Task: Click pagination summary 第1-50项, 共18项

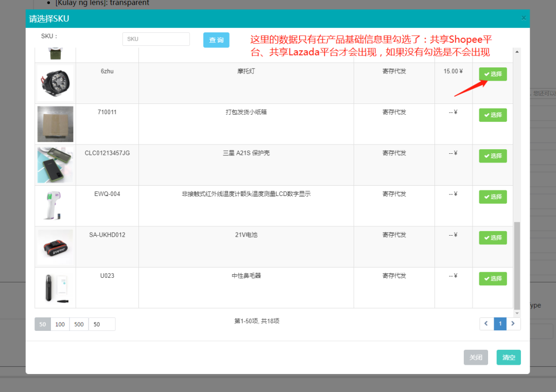Action: (x=257, y=321)
